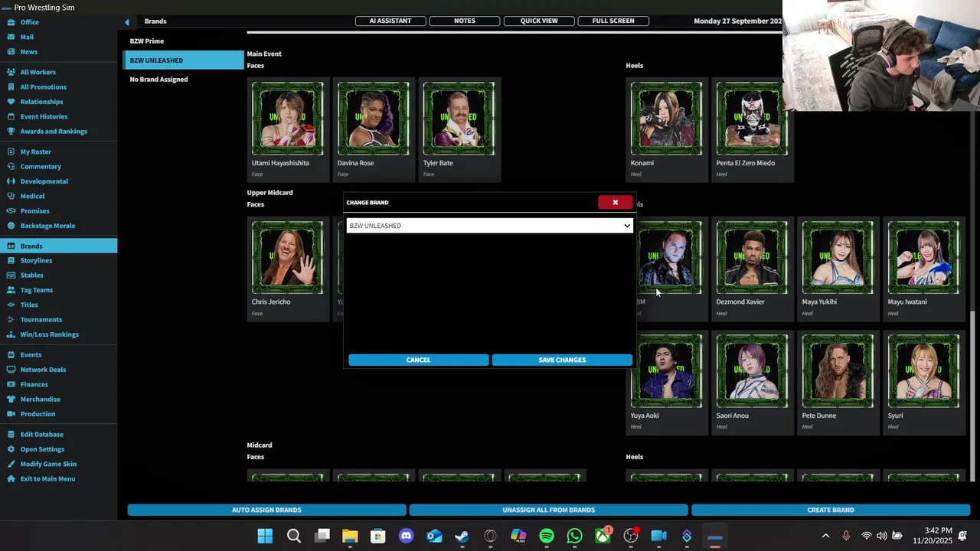The image size is (980, 551).
Task: Cancel the Change Brand dialog
Action: coord(418,360)
